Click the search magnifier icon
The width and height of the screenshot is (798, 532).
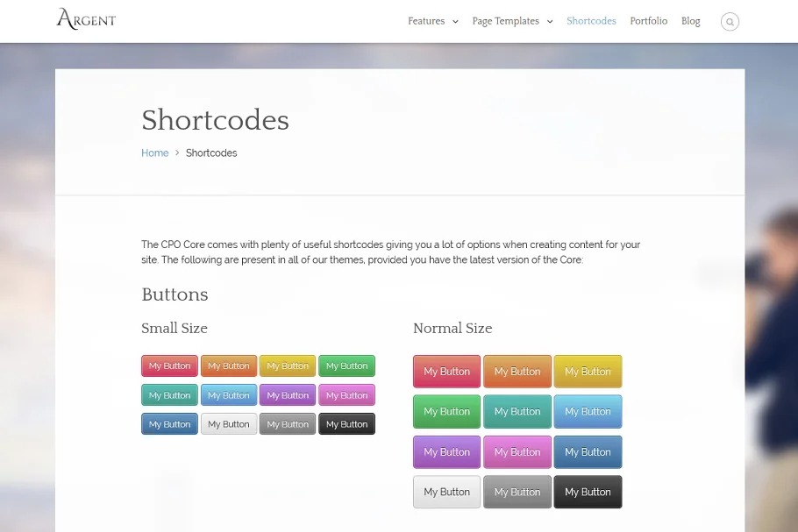[x=730, y=22]
